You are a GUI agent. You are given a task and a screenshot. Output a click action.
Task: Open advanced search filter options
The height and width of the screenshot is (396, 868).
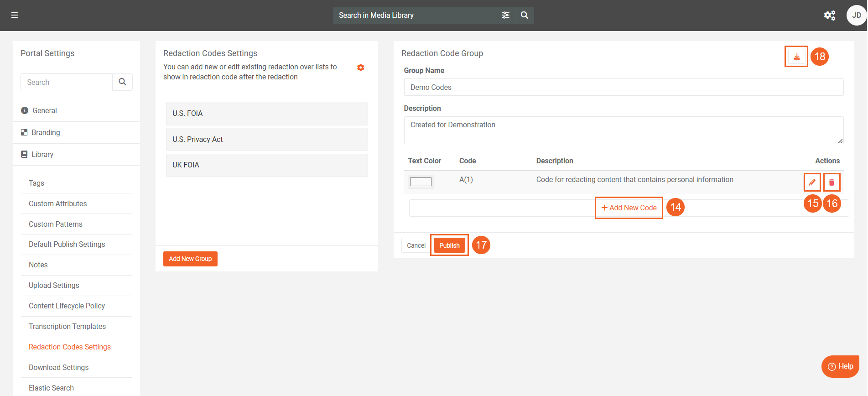pyautogui.click(x=505, y=15)
